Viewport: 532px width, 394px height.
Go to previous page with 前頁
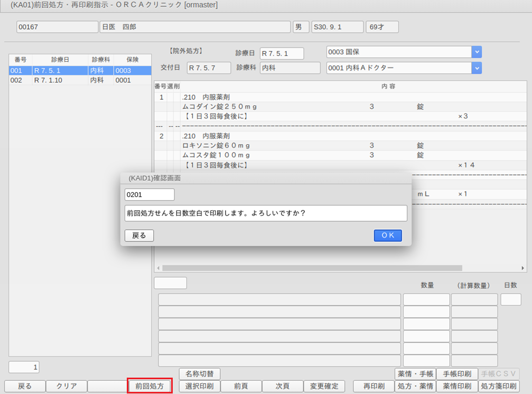[x=241, y=386]
